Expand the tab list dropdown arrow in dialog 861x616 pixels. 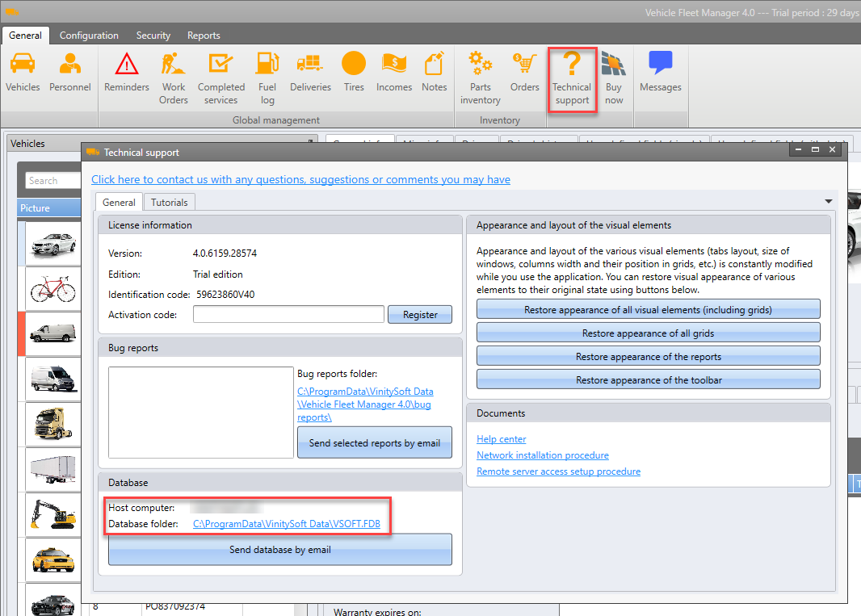[828, 202]
